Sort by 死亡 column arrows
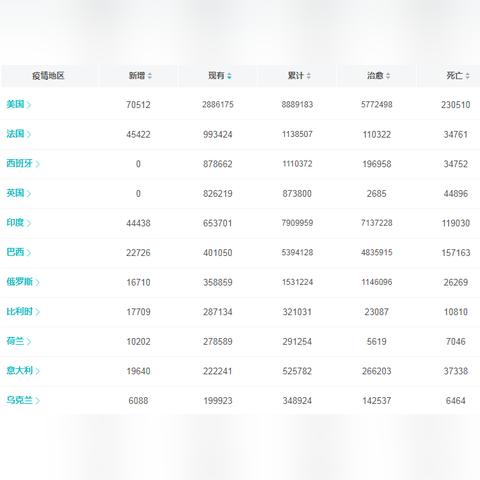 [468, 76]
